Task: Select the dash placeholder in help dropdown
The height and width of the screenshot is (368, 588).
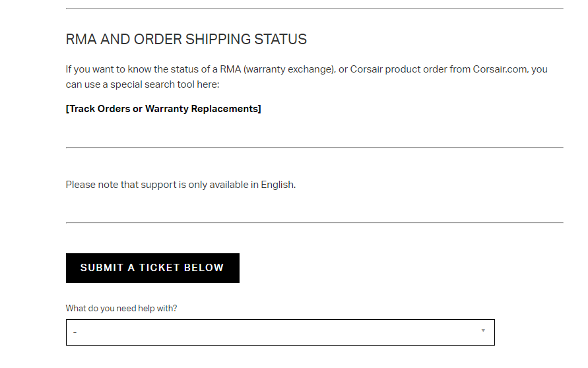Action: (75, 332)
